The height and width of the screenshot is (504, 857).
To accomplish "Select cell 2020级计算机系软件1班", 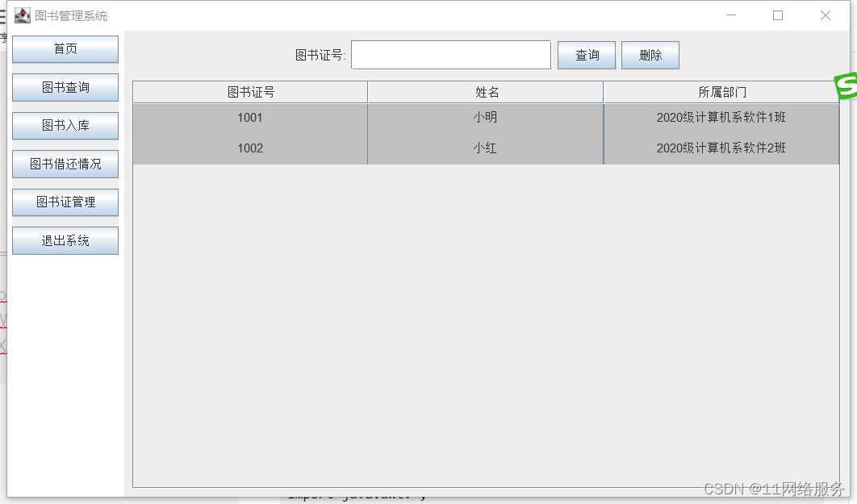I will (721, 118).
